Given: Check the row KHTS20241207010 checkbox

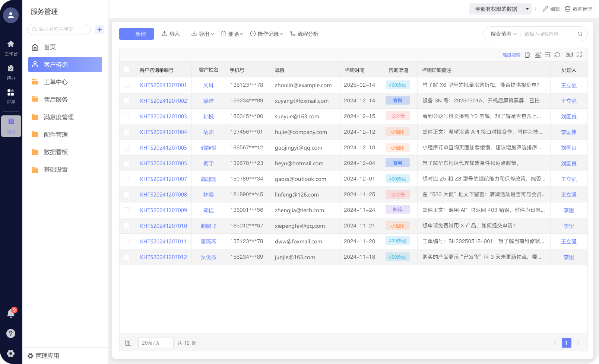Looking at the screenshot, I should point(127,226).
